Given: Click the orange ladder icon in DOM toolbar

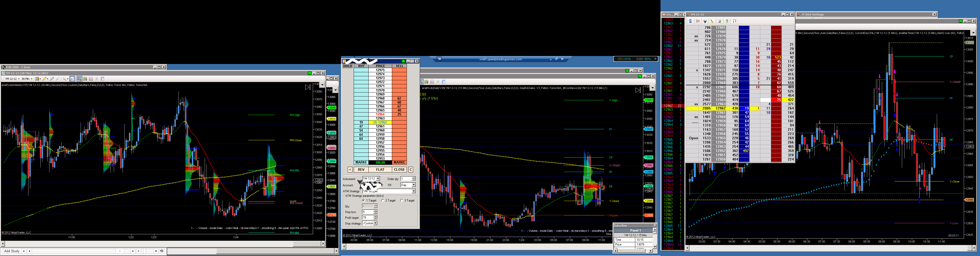Looking at the screenshot, I should click(x=698, y=21).
